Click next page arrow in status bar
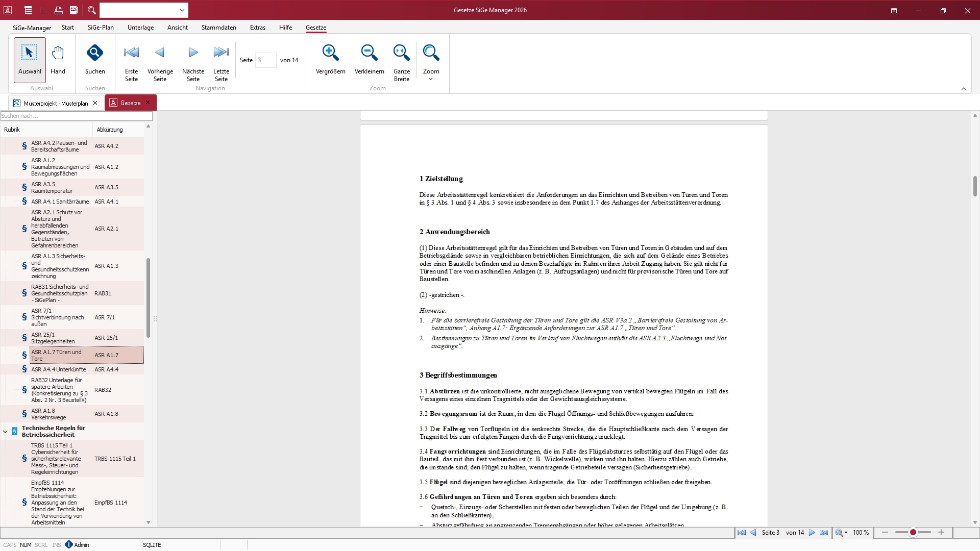Viewport: 980px width, 551px height. (x=812, y=533)
